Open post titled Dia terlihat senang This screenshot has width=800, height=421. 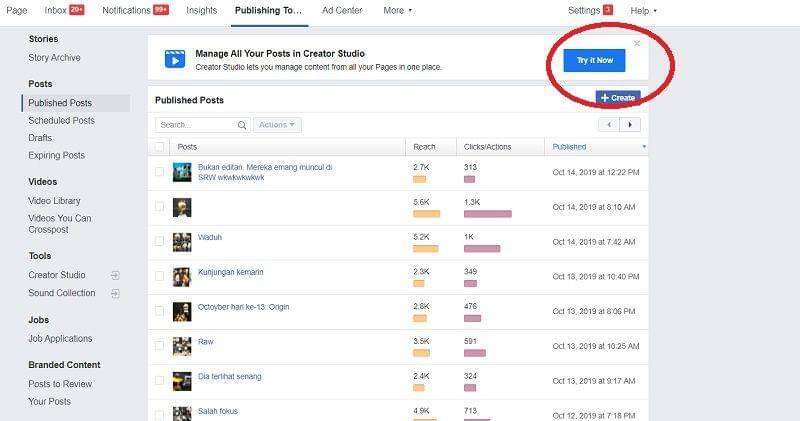tap(230, 376)
